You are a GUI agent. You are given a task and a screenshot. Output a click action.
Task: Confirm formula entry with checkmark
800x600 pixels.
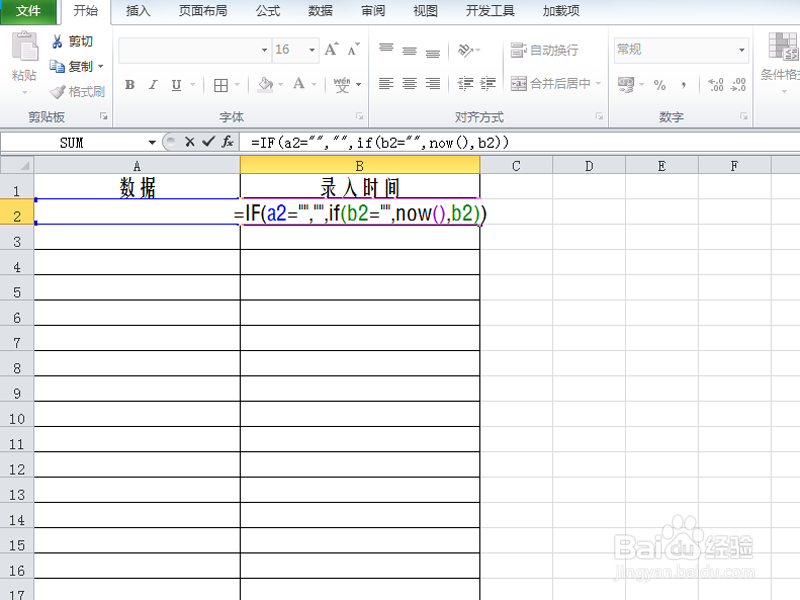tap(208, 142)
